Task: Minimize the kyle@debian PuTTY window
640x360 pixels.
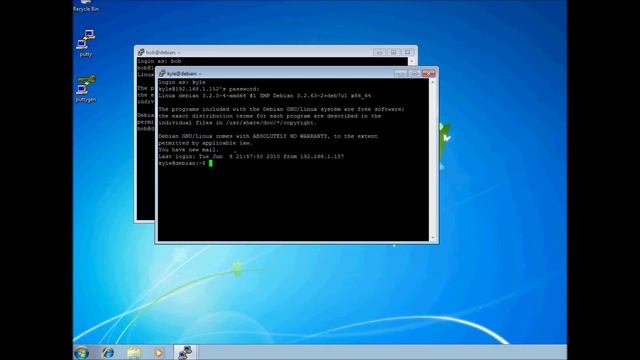Action: (401, 73)
